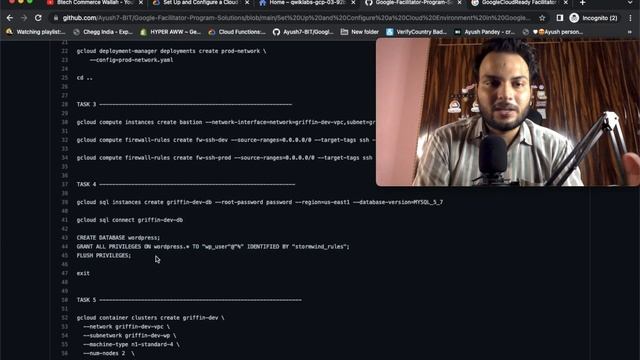Click 'gcloud compute instances create bastion' line
640x360 pixels.
(226, 122)
